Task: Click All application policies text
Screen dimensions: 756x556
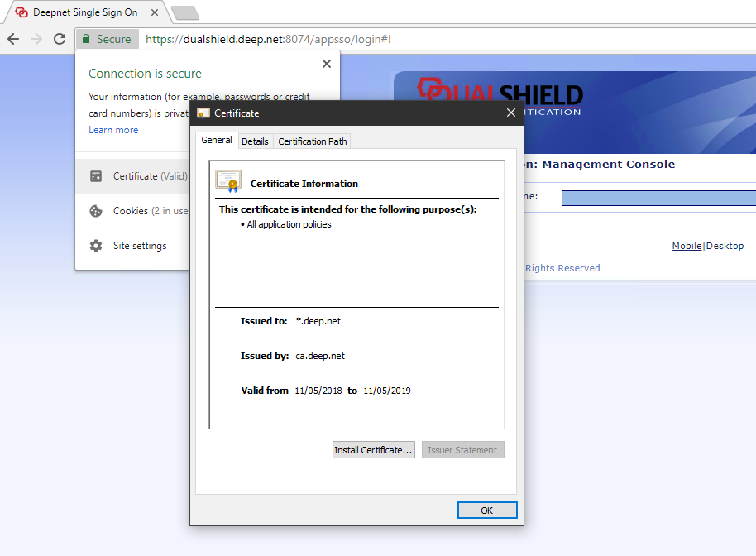Action: point(289,224)
